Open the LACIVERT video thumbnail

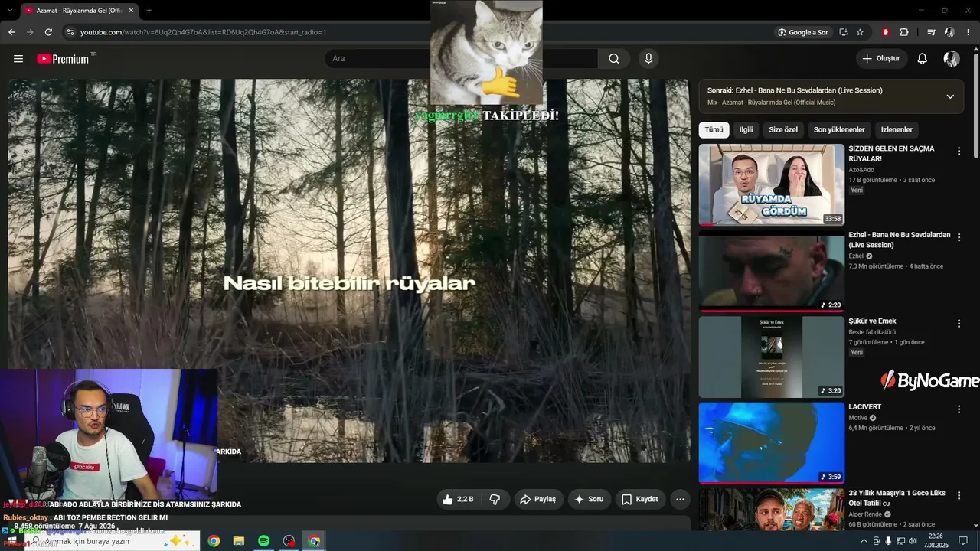click(x=772, y=443)
